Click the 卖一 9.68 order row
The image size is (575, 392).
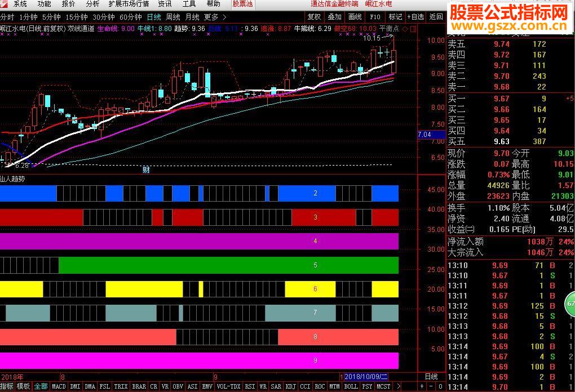click(x=510, y=87)
